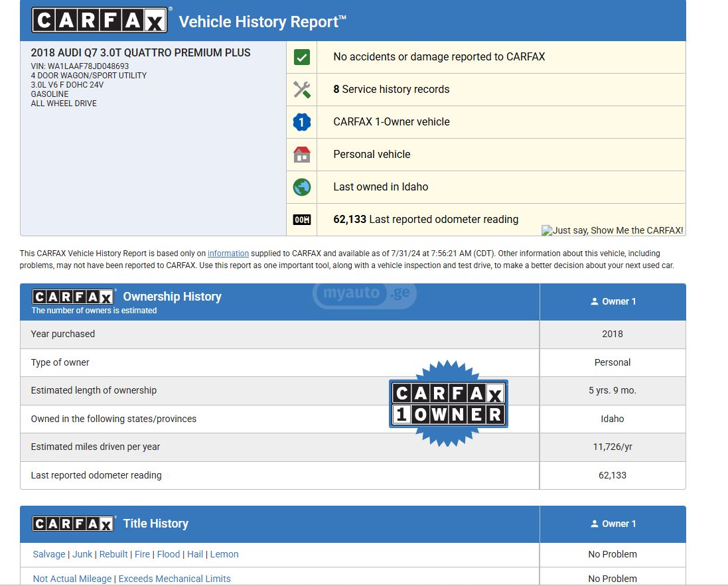Open the Fire title link
Screen dimensions: 728x586
point(142,554)
